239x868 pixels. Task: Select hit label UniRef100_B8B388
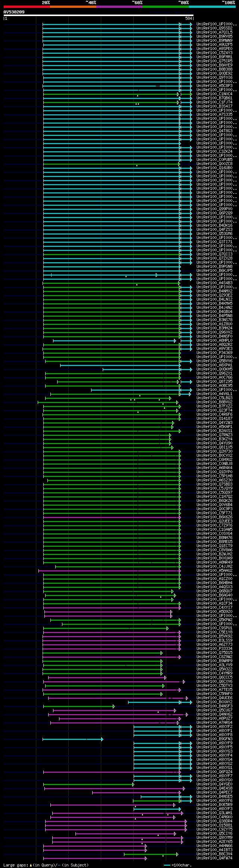214,69
